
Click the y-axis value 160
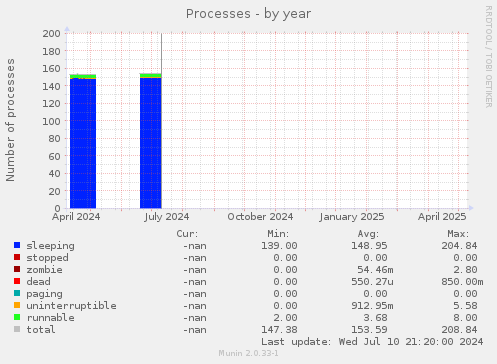pos(51,69)
